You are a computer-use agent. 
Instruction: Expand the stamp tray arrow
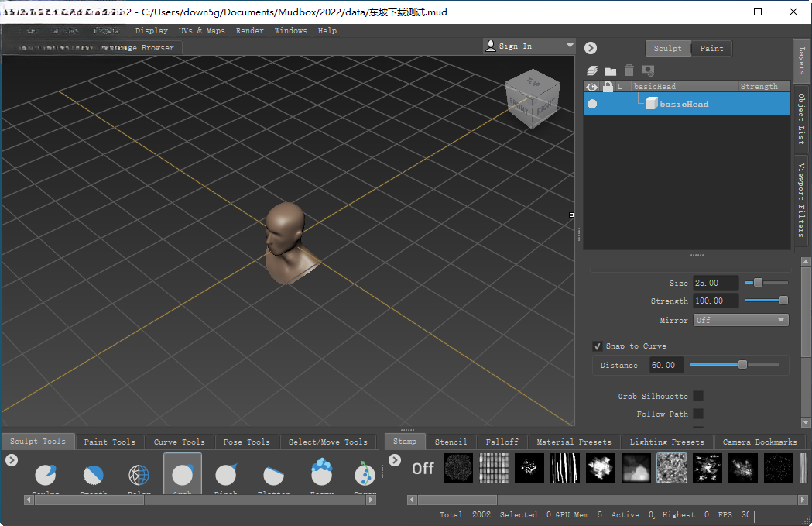[395, 459]
